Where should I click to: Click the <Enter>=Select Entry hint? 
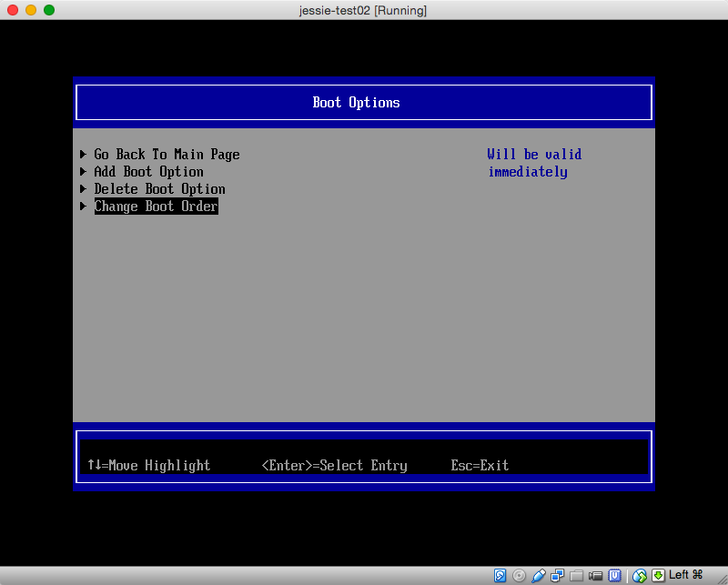click(334, 465)
